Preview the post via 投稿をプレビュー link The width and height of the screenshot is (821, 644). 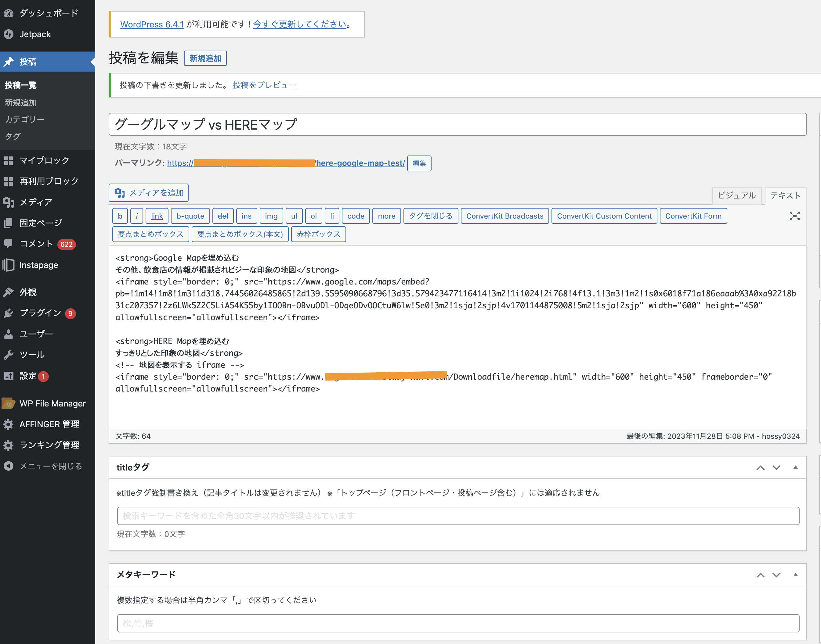[x=264, y=85]
